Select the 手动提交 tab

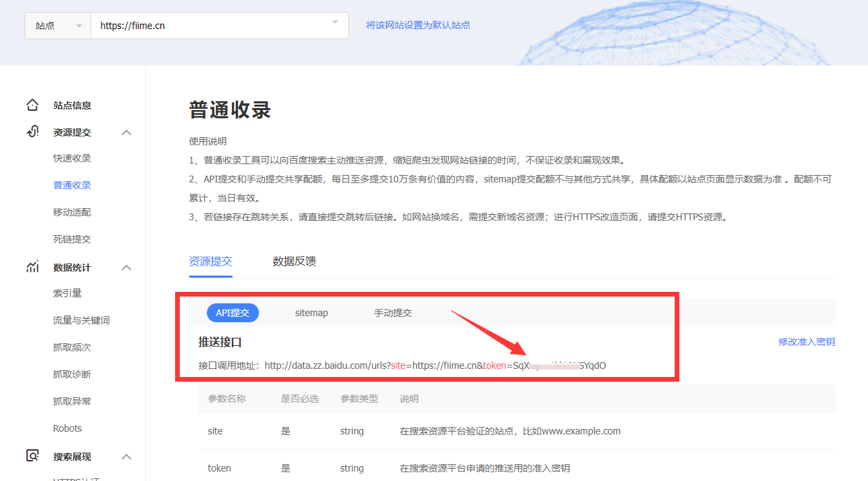click(x=393, y=313)
